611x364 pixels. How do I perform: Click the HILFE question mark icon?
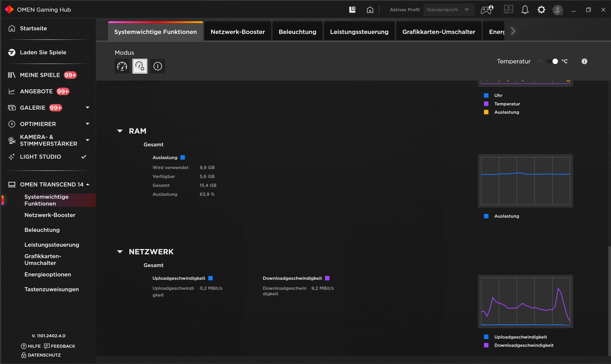tap(24, 346)
